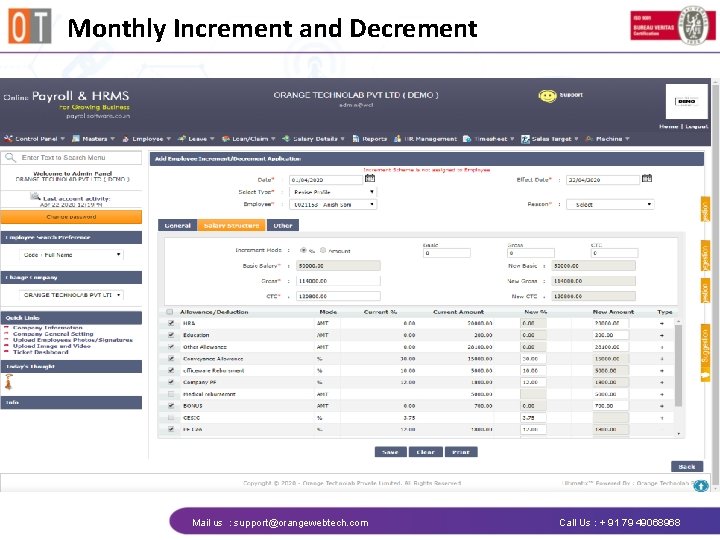This screenshot has height=540, width=720.
Task: Click the Reports menu icon
Action: point(356,139)
